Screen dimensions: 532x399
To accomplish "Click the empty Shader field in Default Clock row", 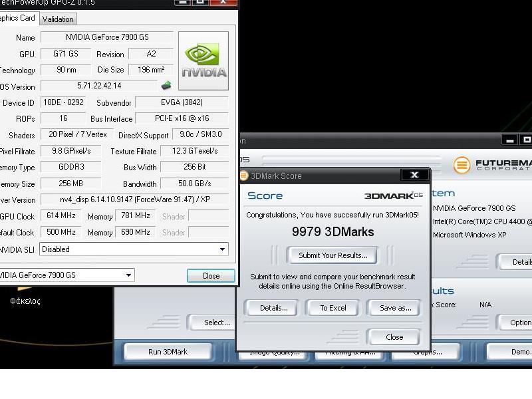I will coord(208,231).
